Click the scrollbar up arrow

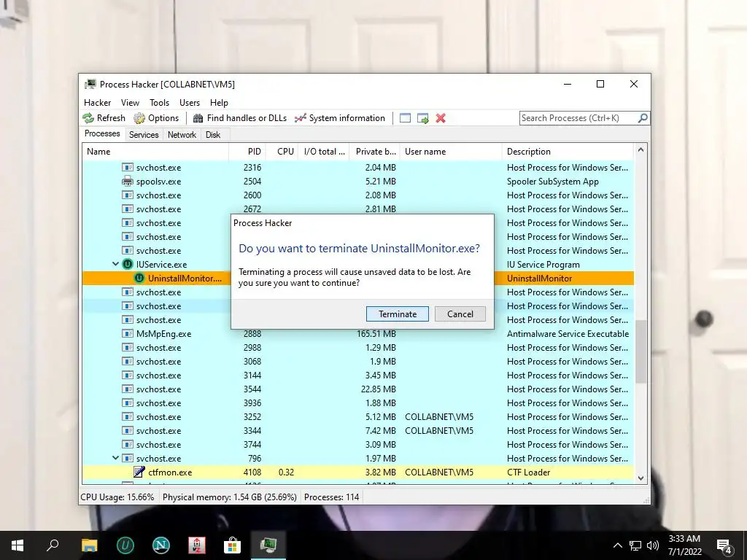[x=640, y=150]
